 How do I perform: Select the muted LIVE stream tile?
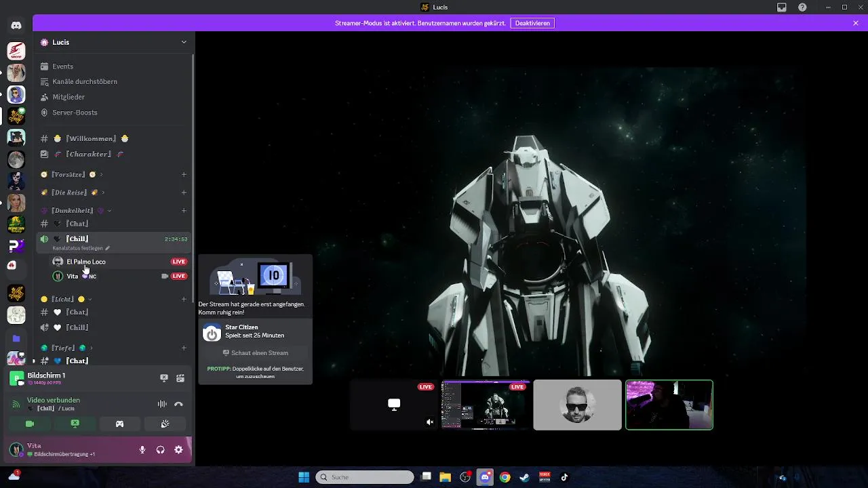394,405
